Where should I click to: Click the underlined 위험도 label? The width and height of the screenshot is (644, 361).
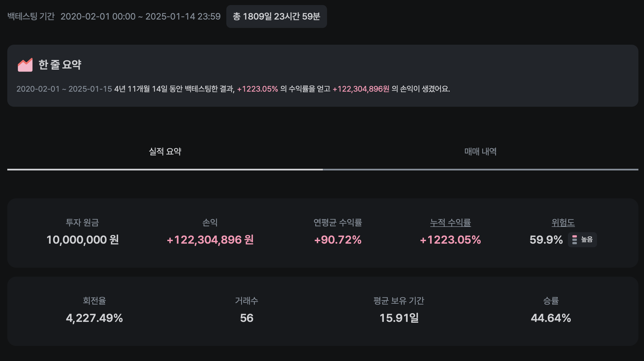click(563, 223)
